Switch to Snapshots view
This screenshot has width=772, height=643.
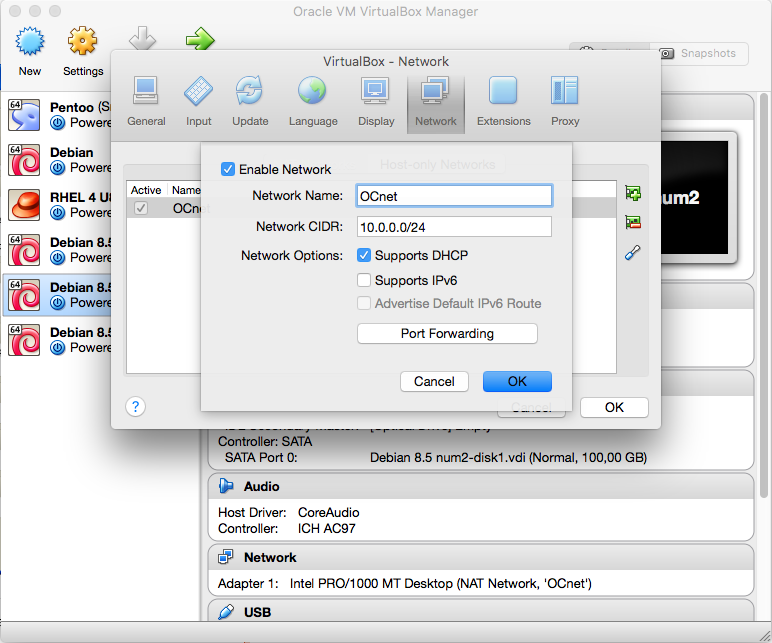(x=701, y=53)
